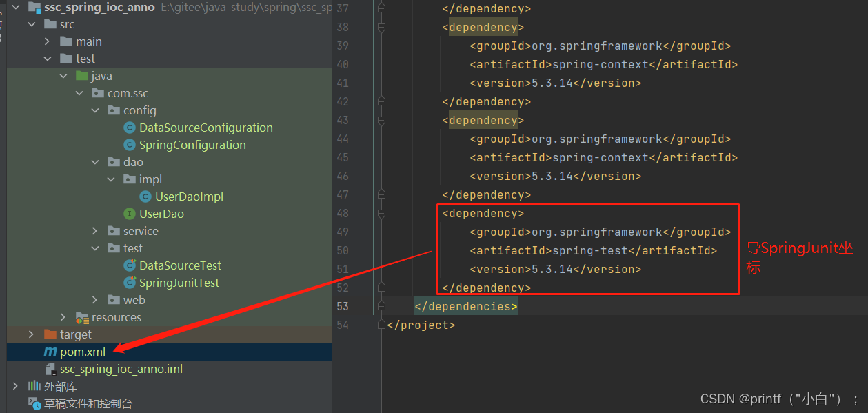
Task: Collapse the src directory chevron
Action: click(x=30, y=23)
